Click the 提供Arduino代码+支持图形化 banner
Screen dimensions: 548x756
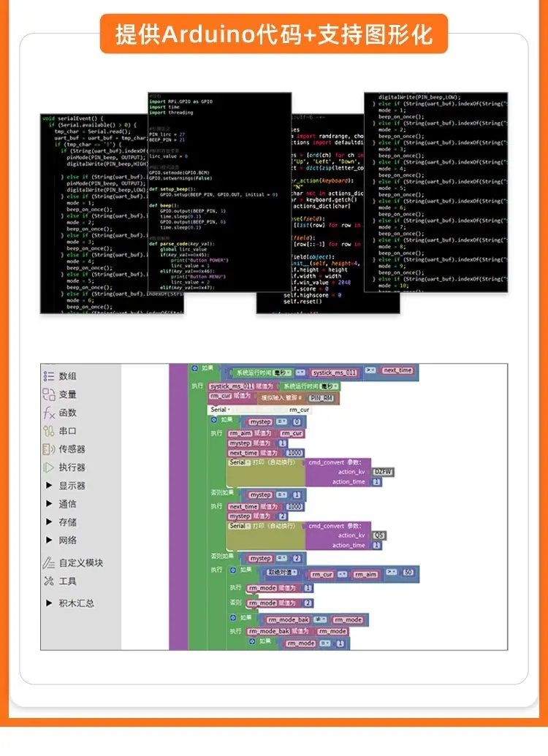coord(274,34)
